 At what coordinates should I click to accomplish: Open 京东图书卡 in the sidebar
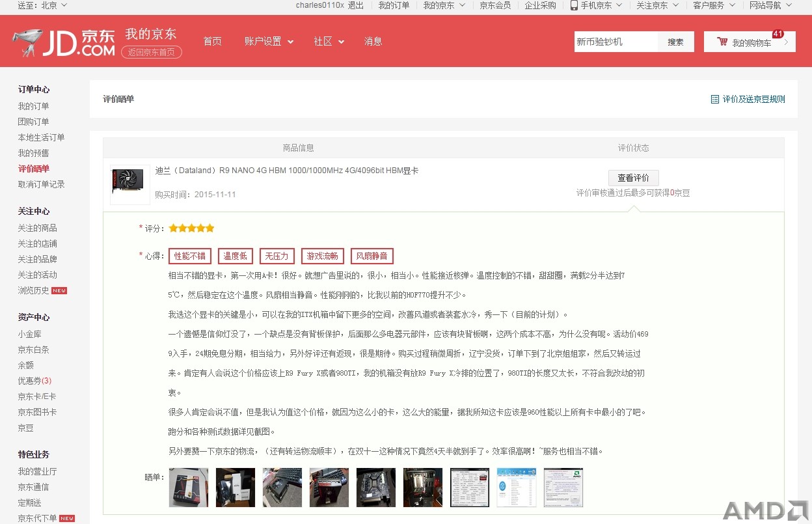click(37, 412)
